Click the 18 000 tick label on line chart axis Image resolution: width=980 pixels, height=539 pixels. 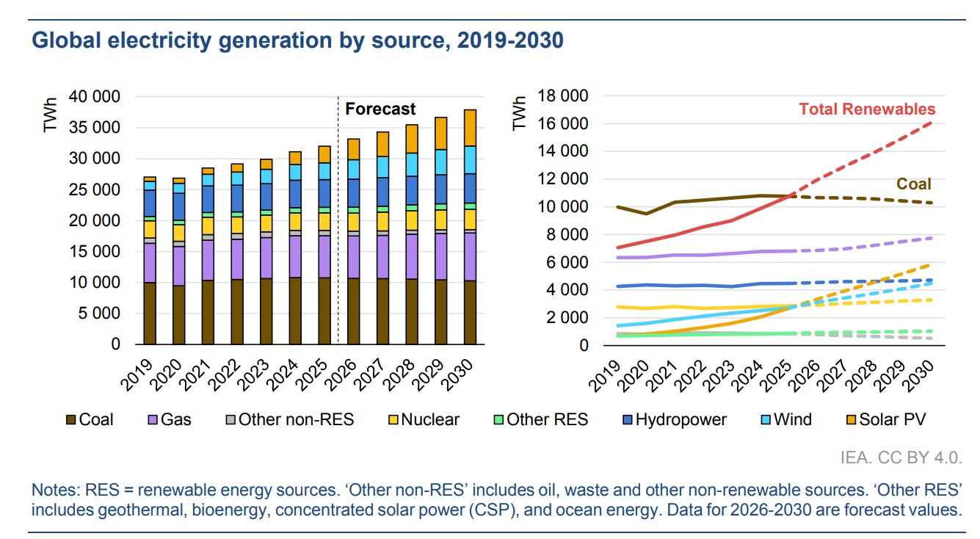pyautogui.click(x=563, y=96)
